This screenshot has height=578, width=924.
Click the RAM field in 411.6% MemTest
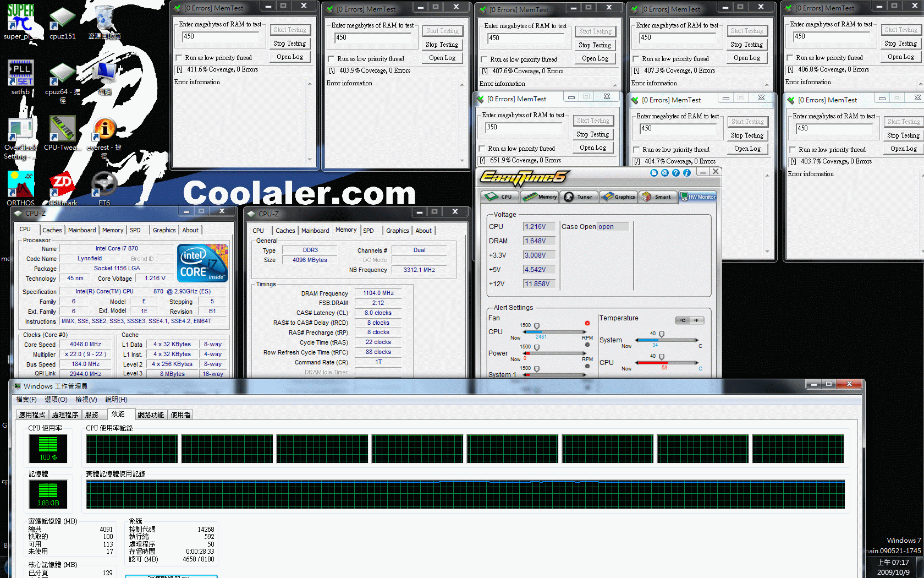click(221, 37)
